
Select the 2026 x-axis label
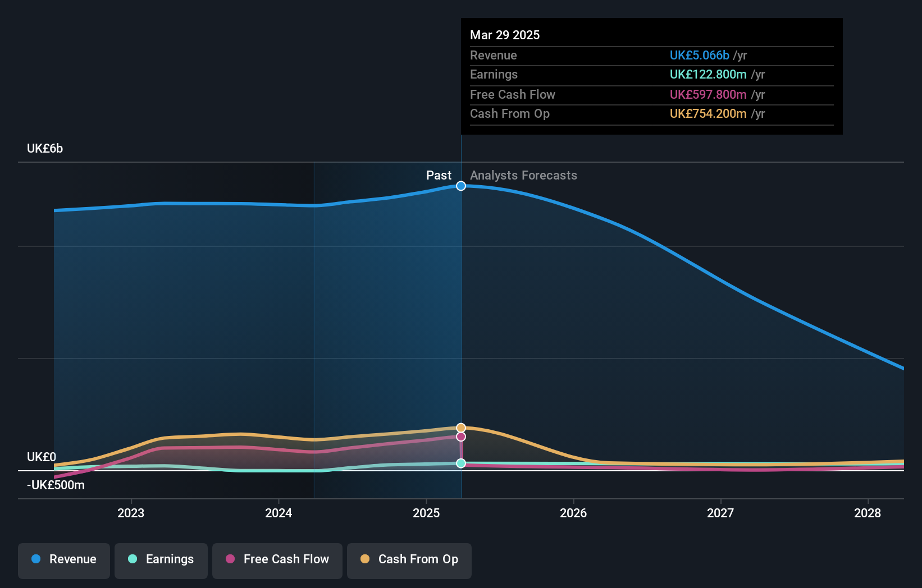573,513
